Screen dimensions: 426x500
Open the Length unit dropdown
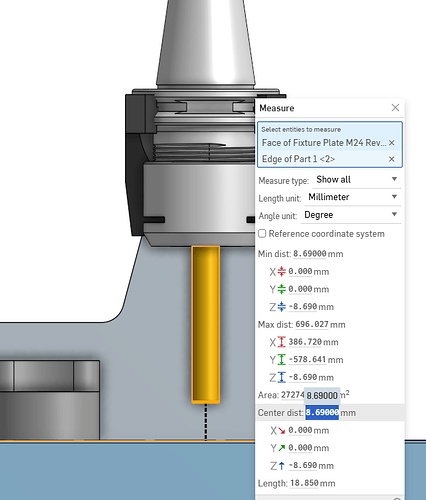352,197
